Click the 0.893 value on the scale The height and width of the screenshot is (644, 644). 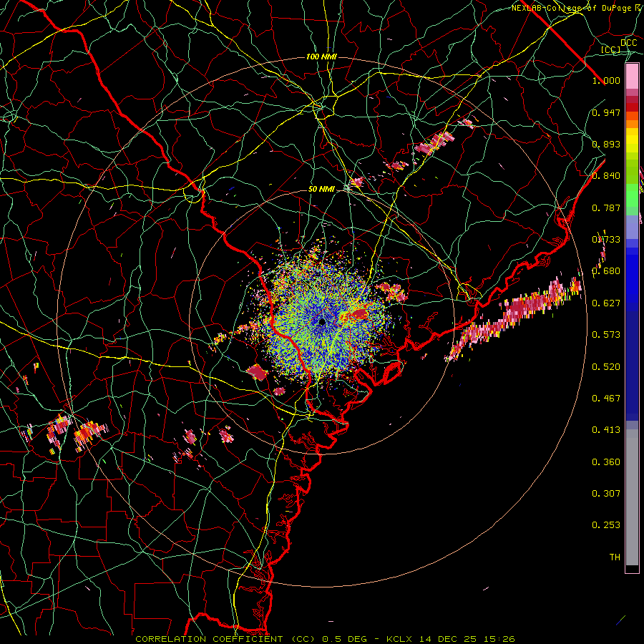[x=606, y=144]
